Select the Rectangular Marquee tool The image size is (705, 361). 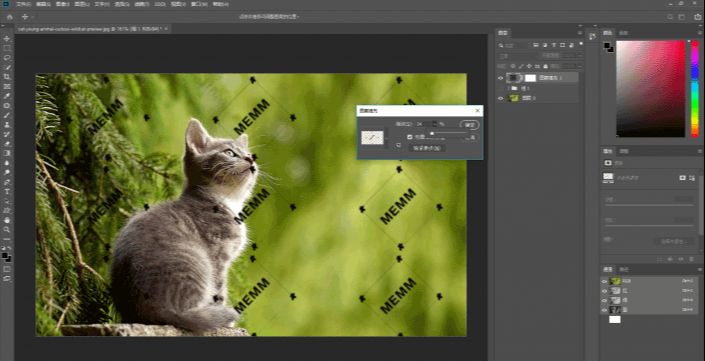(x=7, y=48)
